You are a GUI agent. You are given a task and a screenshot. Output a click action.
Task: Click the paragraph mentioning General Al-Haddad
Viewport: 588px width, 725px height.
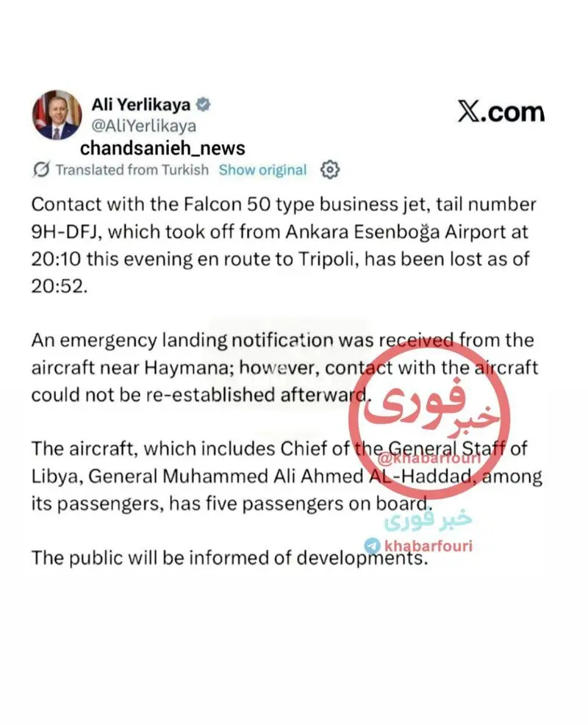point(287,476)
